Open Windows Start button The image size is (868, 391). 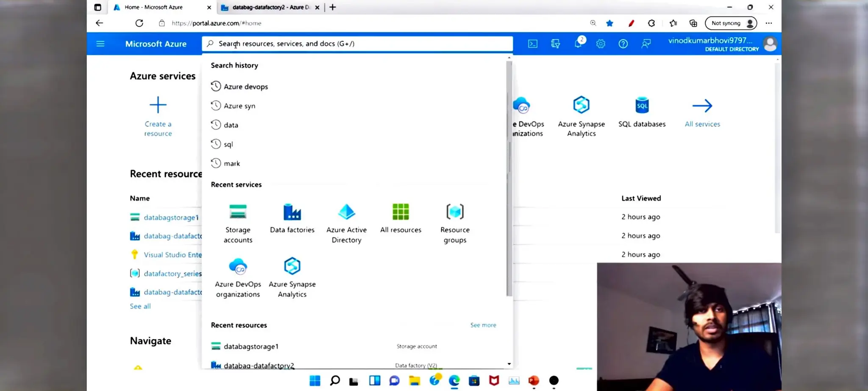pos(315,380)
